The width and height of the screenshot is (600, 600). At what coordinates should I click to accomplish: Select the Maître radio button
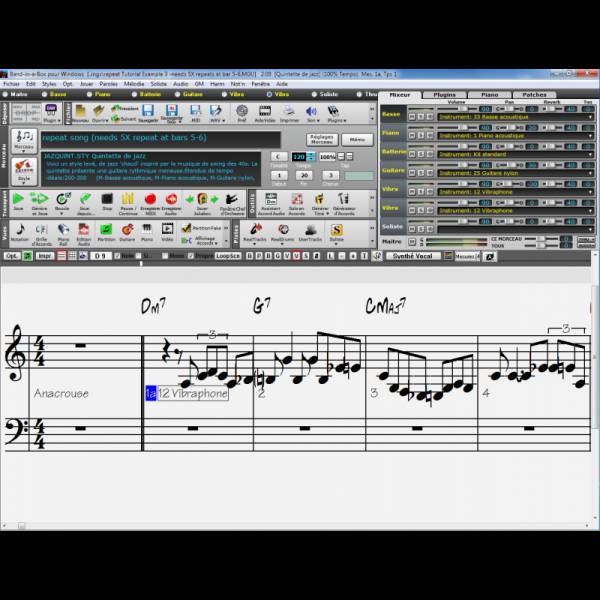(x=5, y=94)
